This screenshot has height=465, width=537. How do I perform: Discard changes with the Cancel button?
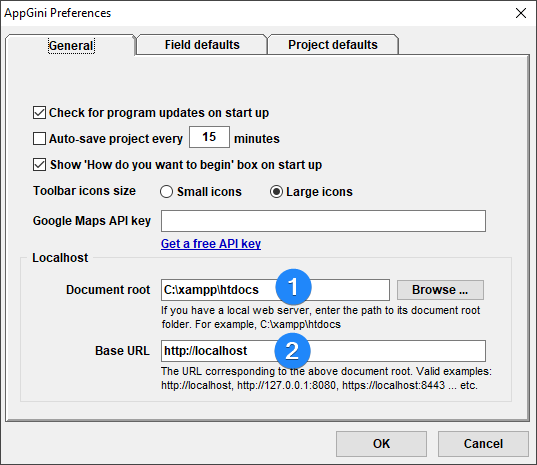(x=483, y=444)
